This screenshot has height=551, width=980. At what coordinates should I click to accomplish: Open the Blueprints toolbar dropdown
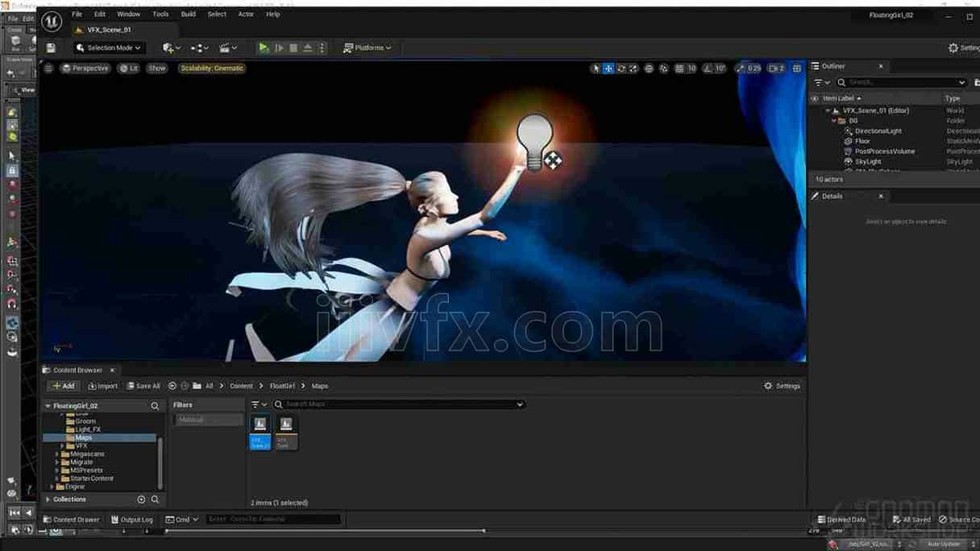[x=199, y=48]
